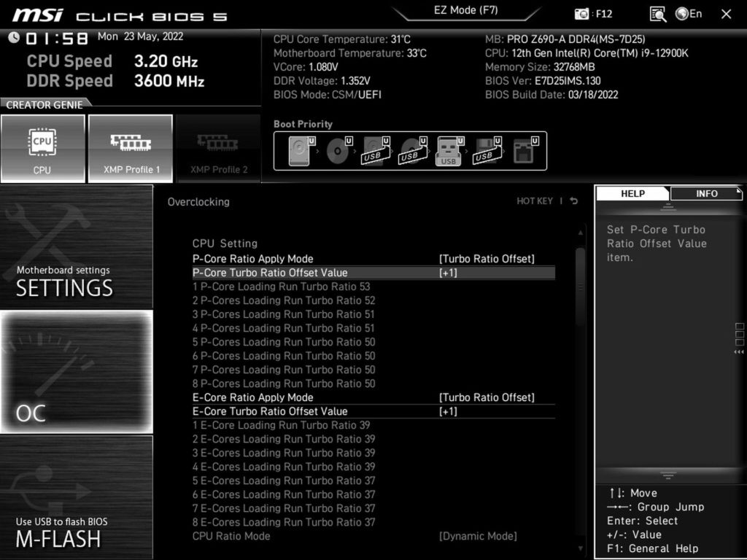Open P-Core Ratio Apply Mode dropdown value

487,259
